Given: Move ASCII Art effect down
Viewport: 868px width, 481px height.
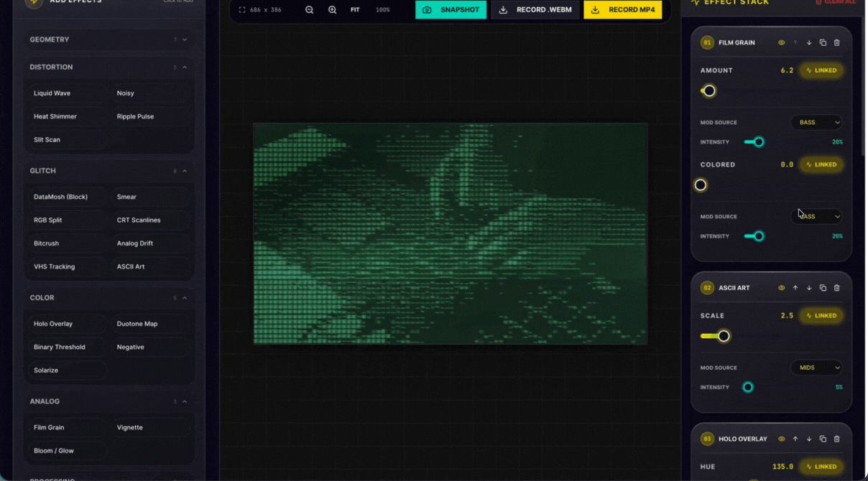Looking at the screenshot, I should coord(809,288).
